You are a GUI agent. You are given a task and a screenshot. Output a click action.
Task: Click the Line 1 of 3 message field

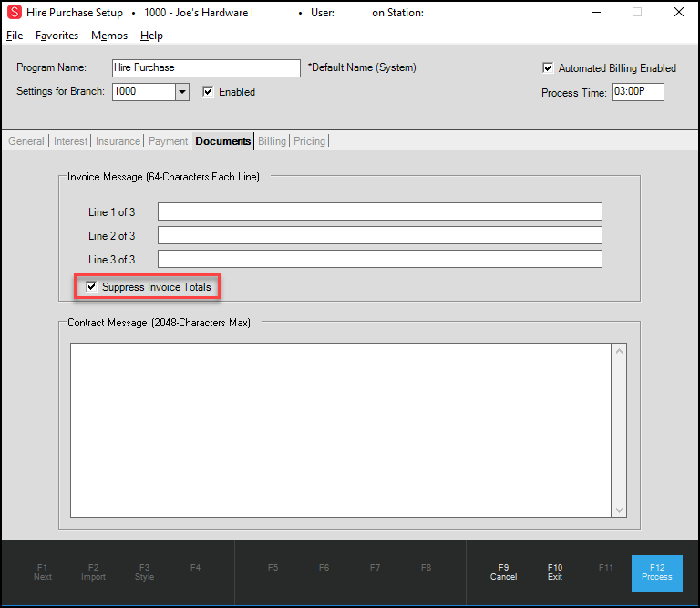click(x=380, y=211)
